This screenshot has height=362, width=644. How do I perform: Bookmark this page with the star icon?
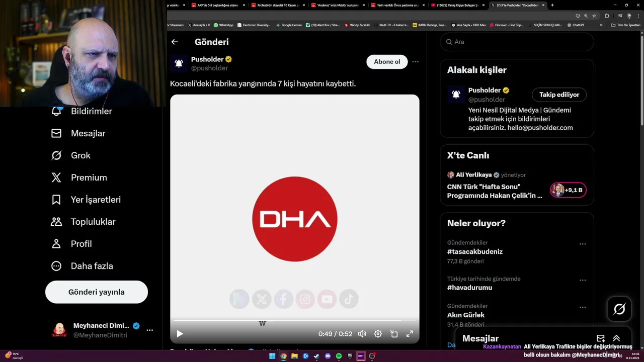click(595, 16)
